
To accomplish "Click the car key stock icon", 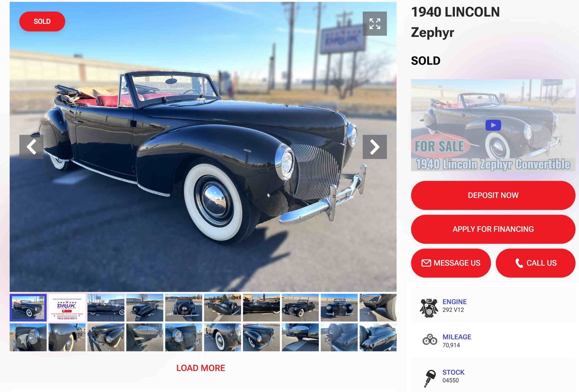I will [x=430, y=378].
